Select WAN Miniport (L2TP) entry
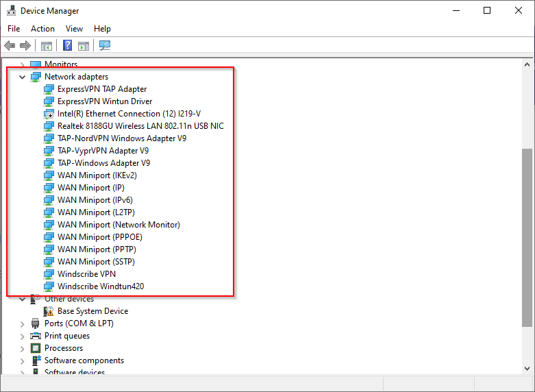The width and height of the screenshot is (535, 392). [96, 212]
